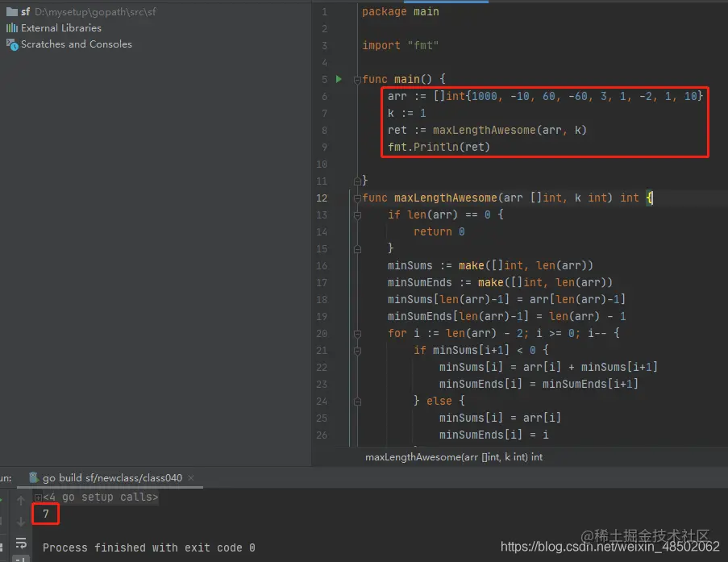The height and width of the screenshot is (562, 728).
Task: Click the package main line
Action: point(400,11)
